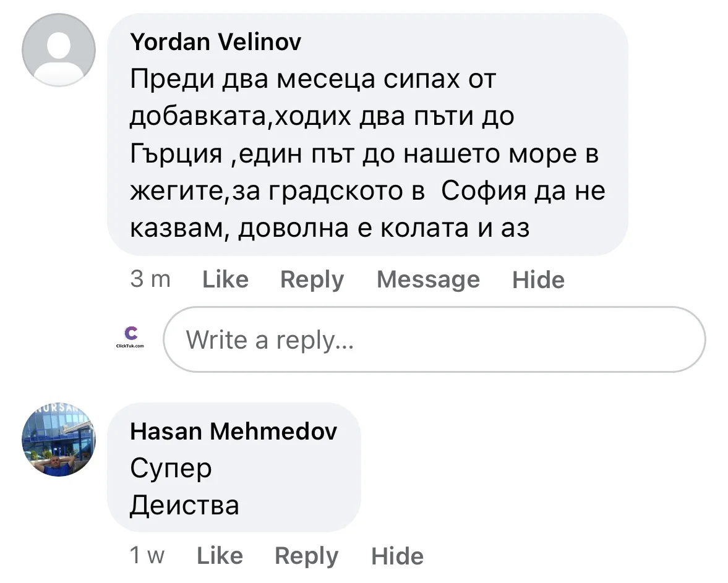Focus the 'Write a reply...' field
The height and width of the screenshot is (583, 728).
433,339
